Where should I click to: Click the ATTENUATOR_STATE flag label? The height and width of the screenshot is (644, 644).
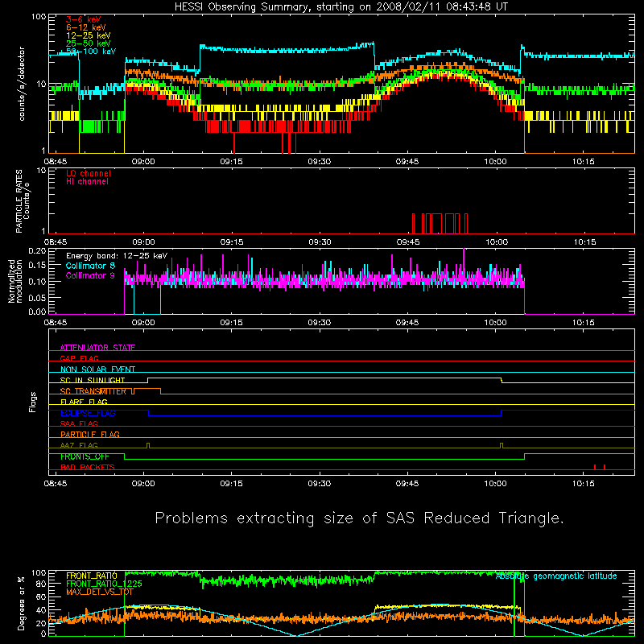[97, 348]
